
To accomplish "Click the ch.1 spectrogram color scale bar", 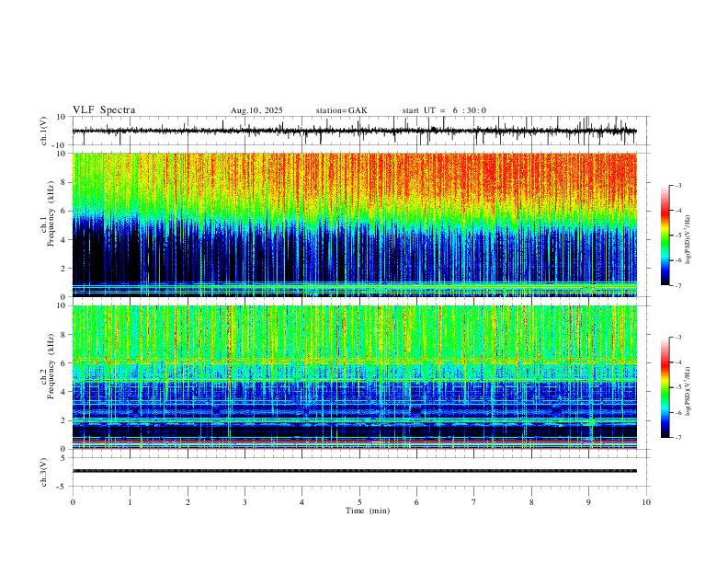I will (x=665, y=236).
